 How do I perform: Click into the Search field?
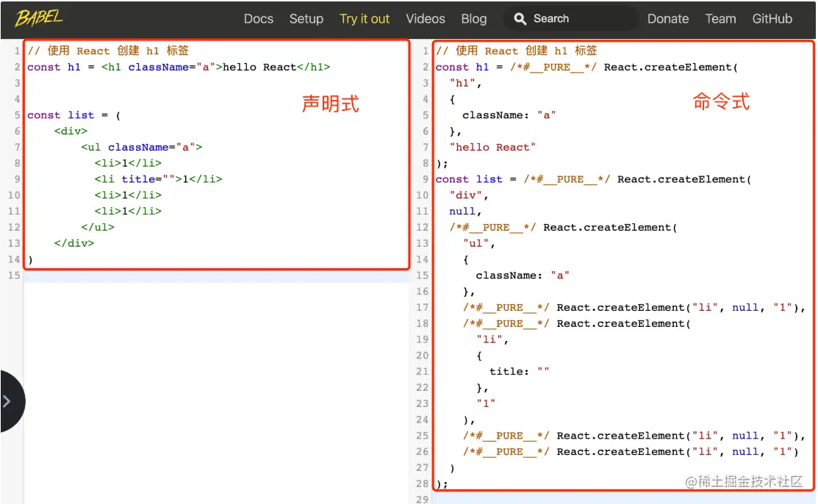coord(571,19)
